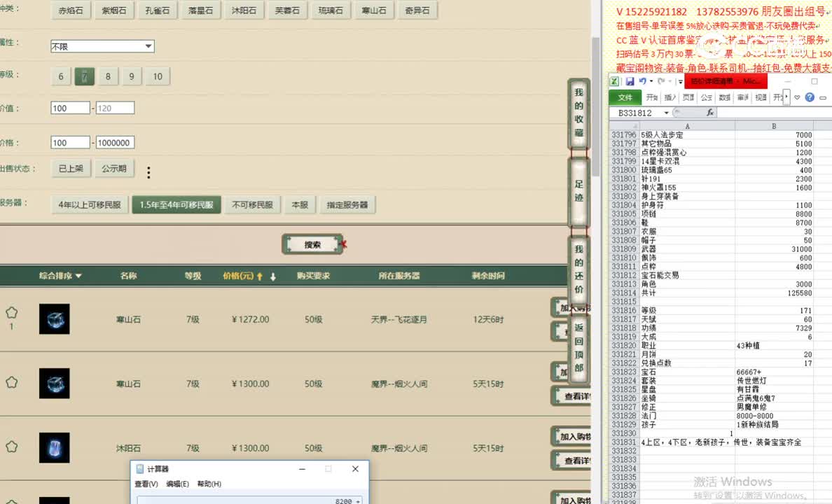This screenshot has height=504, width=832.
Task: Sort price ascending with up arrow
Action: tap(260, 276)
